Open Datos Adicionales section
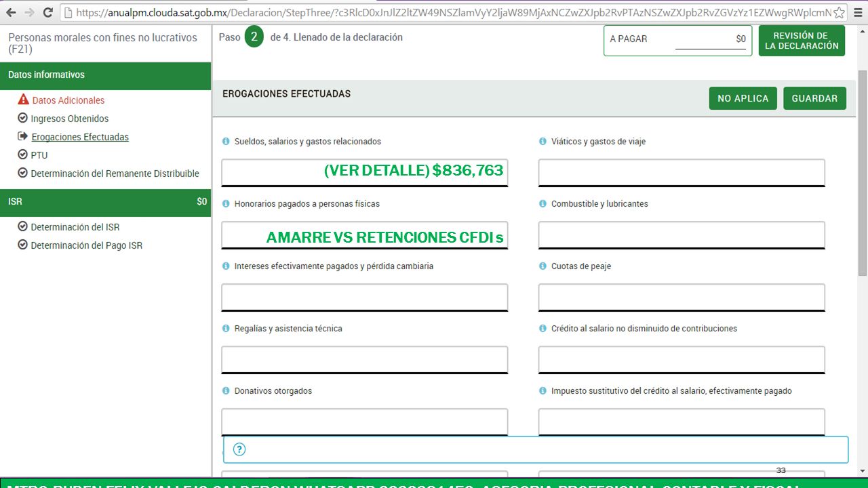 pos(68,100)
